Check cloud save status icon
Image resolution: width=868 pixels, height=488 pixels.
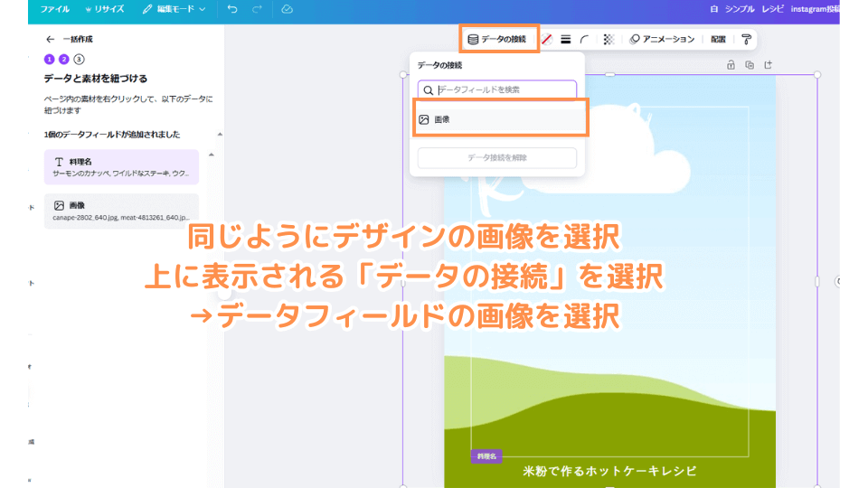pyautogui.click(x=287, y=9)
